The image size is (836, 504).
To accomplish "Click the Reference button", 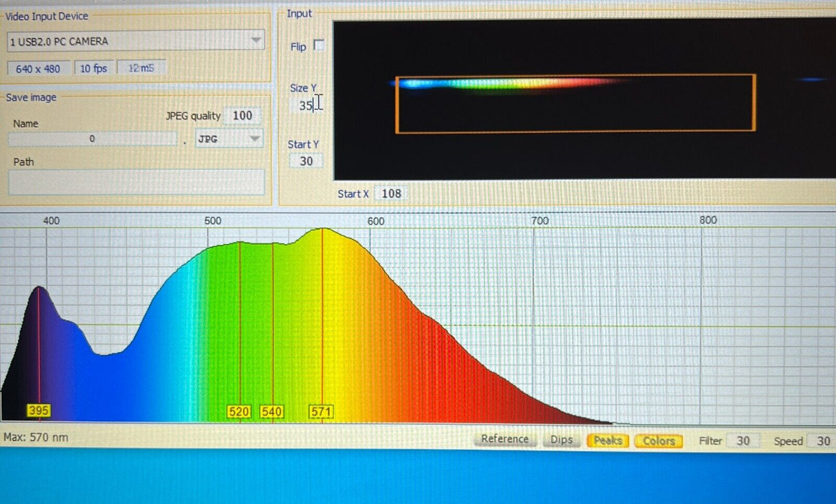I will click(505, 439).
